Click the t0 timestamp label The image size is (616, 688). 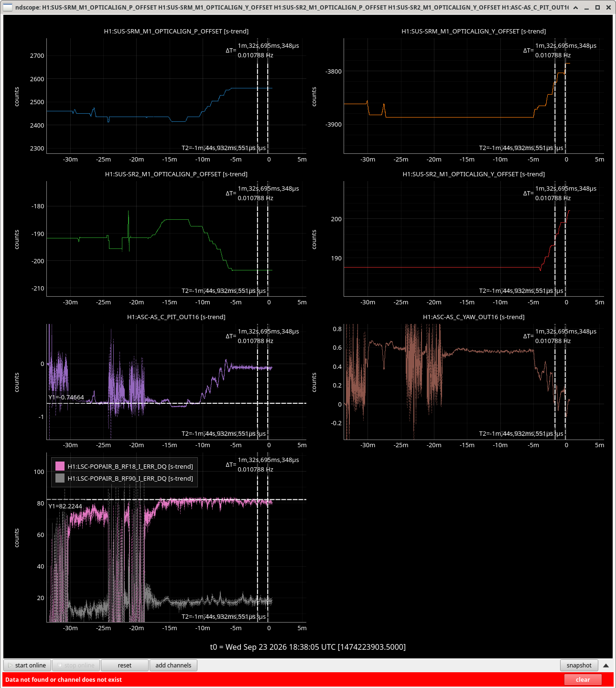pos(308,647)
